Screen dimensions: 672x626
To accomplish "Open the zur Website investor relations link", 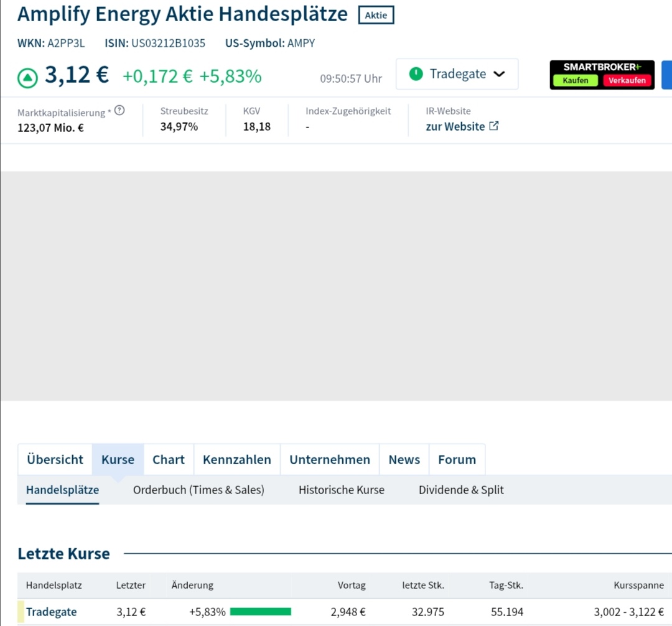I will 455,126.
